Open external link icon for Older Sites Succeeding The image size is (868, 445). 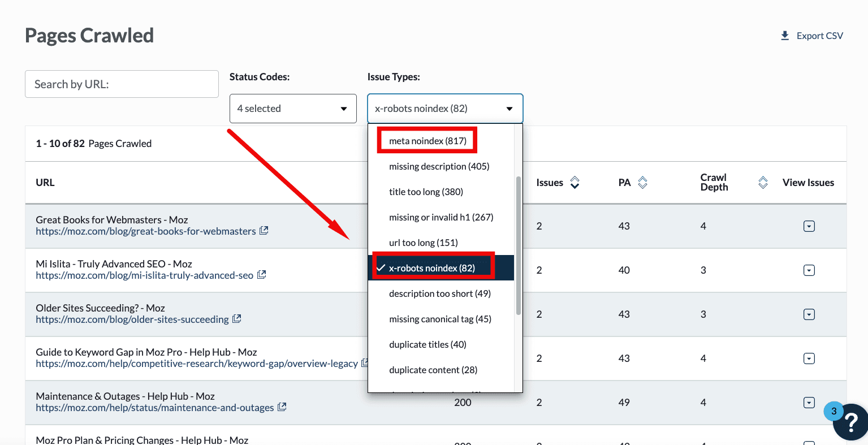(237, 319)
